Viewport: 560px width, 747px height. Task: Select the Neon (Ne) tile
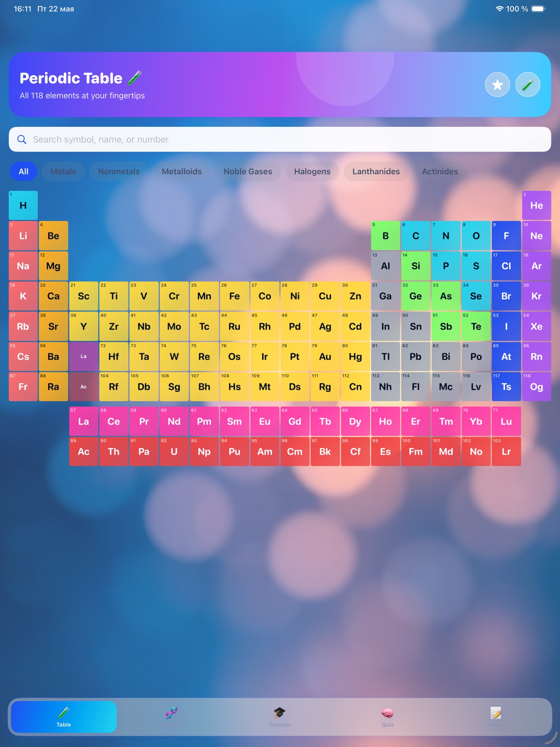(537, 236)
